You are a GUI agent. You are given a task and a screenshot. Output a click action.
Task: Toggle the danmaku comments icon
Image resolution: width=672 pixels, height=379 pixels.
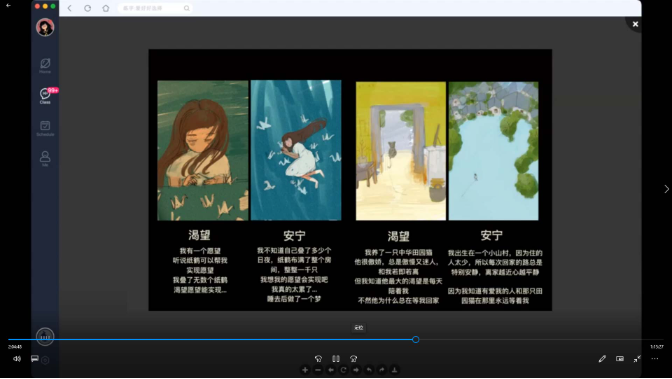[x=35, y=359]
